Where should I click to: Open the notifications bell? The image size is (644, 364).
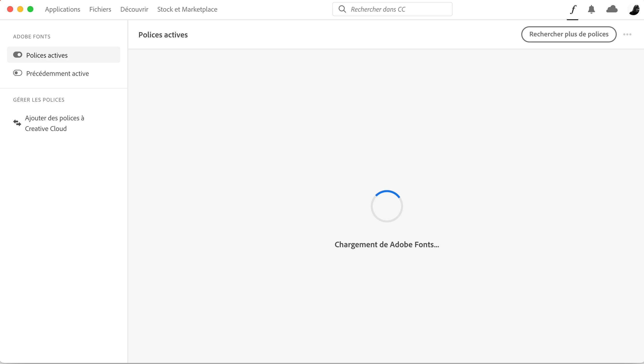(591, 10)
